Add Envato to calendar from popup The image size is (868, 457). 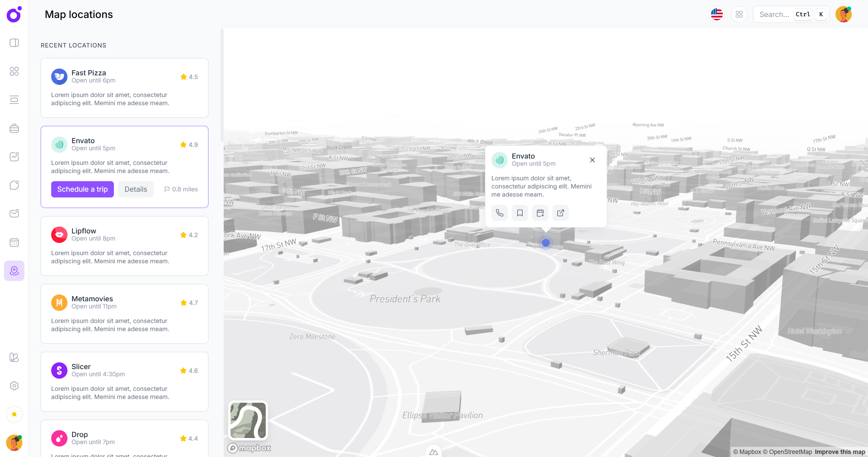point(540,213)
